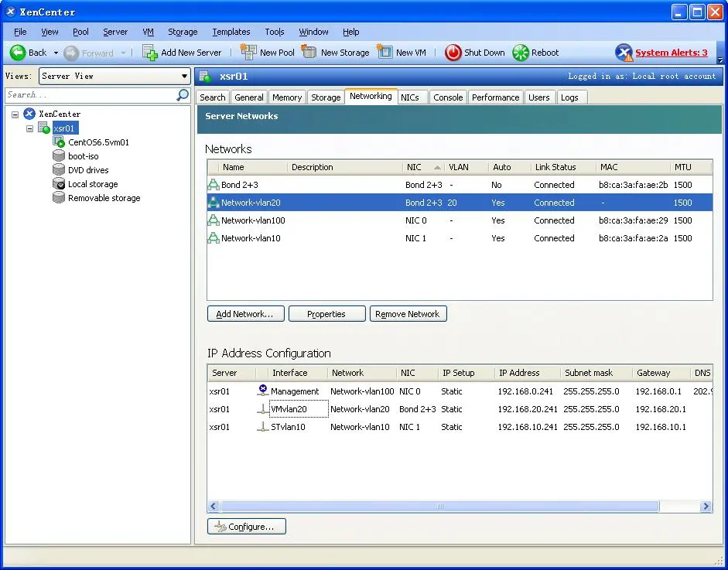Click the Configure button
The width and height of the screenshot is (728, 570).
pos(246,527)
